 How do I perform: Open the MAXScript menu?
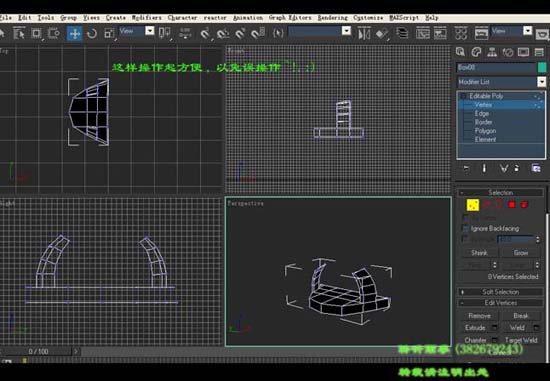coord(404,18)
